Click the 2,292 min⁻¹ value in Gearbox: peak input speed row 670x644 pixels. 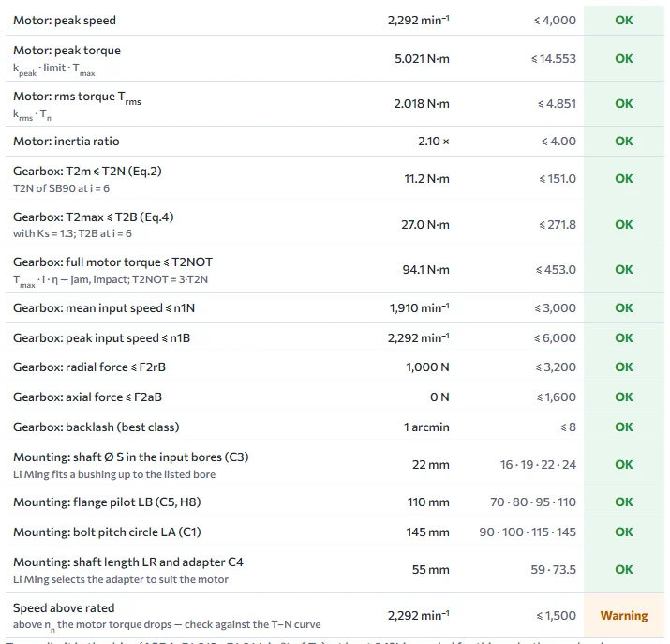pos(418,338)
